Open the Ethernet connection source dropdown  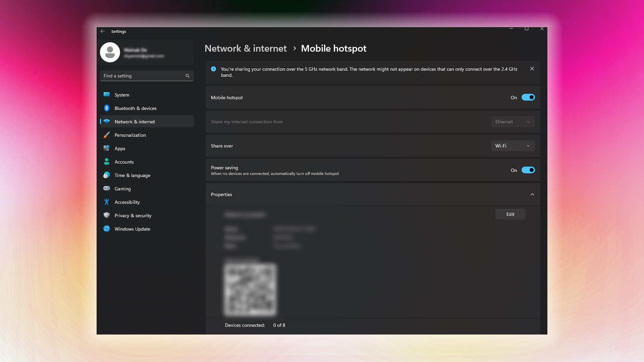tap(513, 122)
